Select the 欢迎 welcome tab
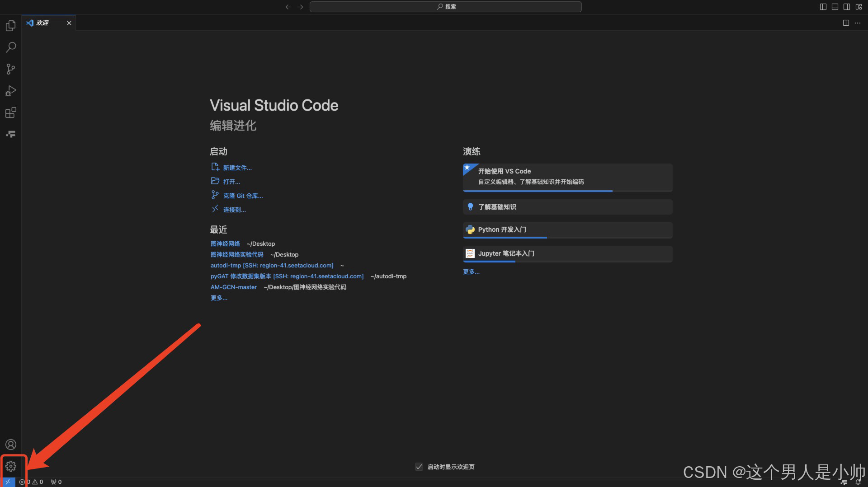This screenshot has height=487, width=868. 49,23
